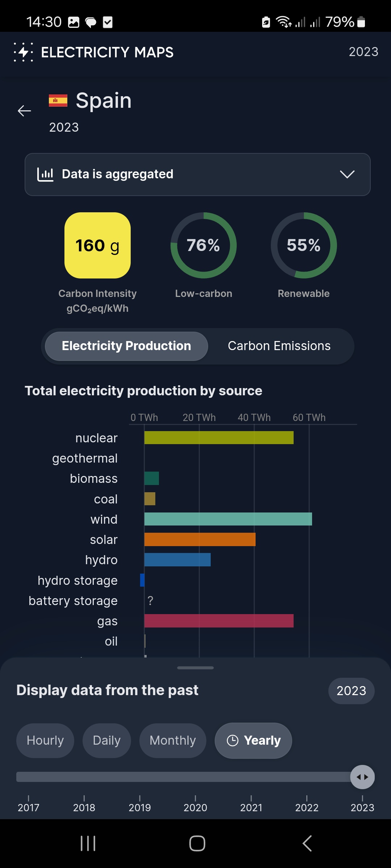Tap the Electricity Maps lightning logo
The height and width of the screenshot is (868, 391).
point(24,52)
